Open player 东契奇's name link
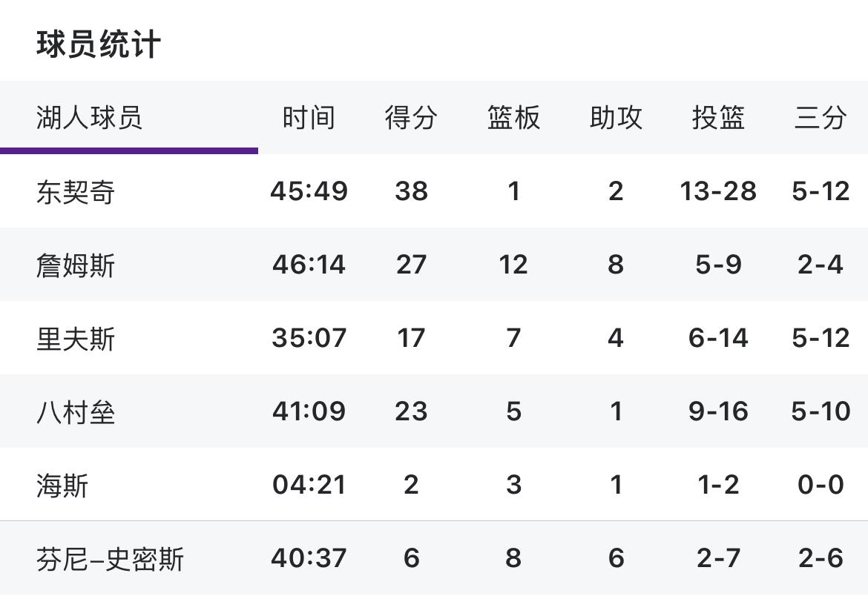This screenshot has height=596, width=868. [76, 192]
